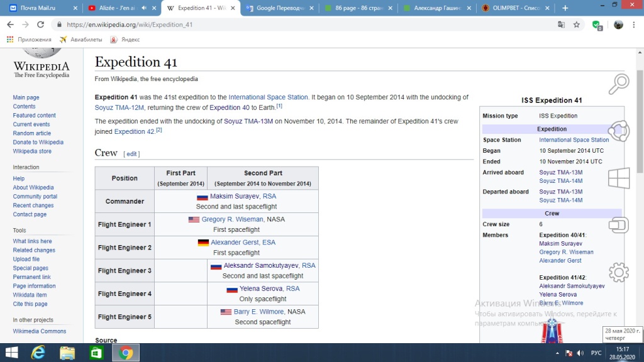Go forward with the browser forward arrow
The width and height of the screenshot is (644, 362).
tap(25, 25)
